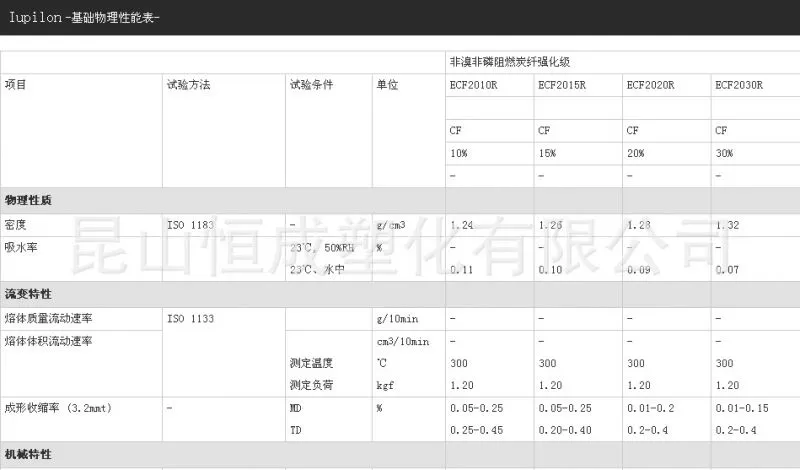The image size is (800, 470).
Task: Click the "30%" filler content cell
Action: point(724,153)
